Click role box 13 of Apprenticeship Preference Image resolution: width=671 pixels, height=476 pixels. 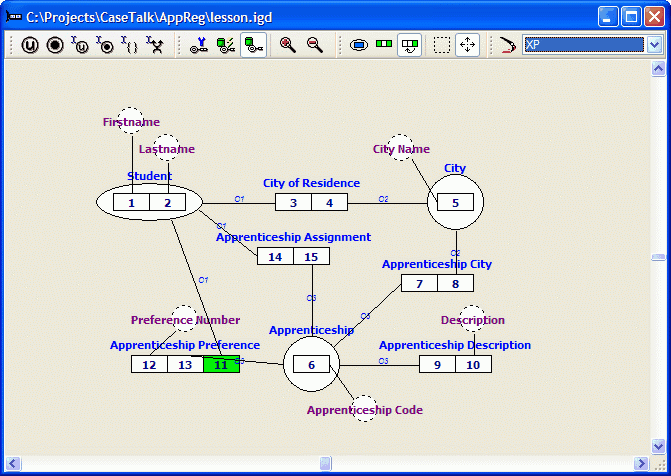pyautogui.click(x=185, y=365)
